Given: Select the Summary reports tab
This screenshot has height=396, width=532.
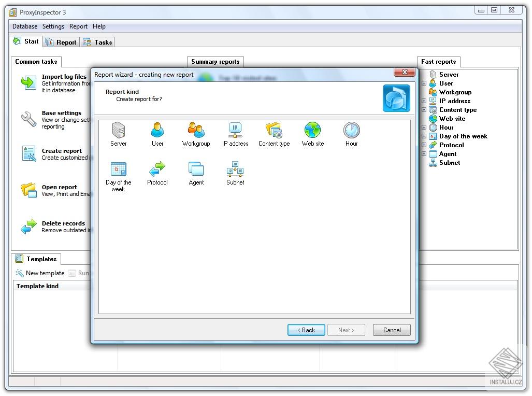Looking at the screenshot, I should pyautogui.click(x=215, y=62).
